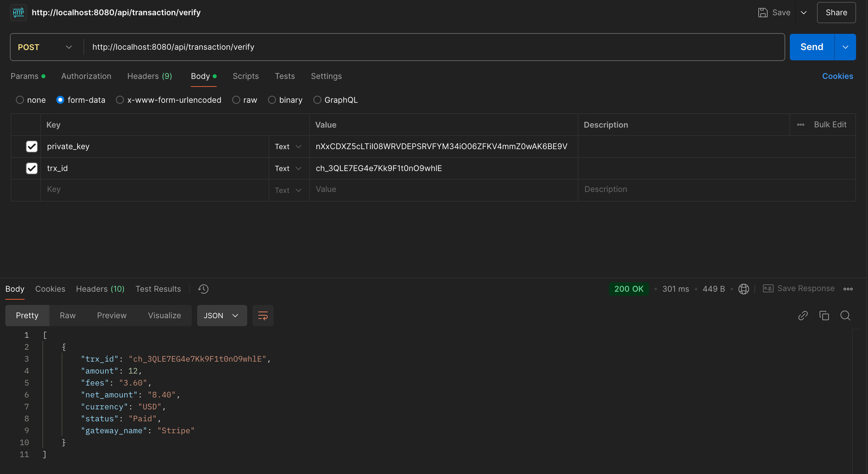
Task: Click the response history clock icon
Action: (x=203, y=289)
